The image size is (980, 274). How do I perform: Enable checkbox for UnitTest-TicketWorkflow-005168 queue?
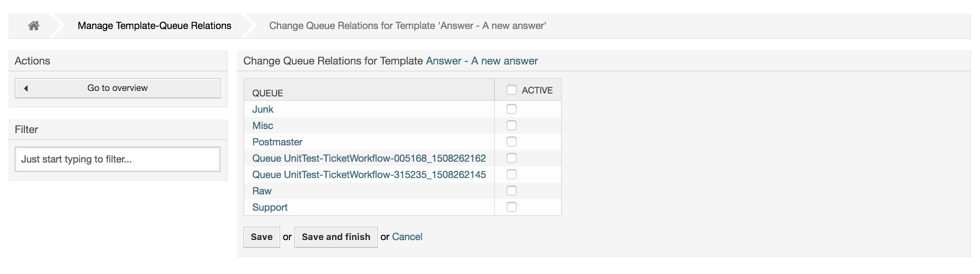click(511, 158)
